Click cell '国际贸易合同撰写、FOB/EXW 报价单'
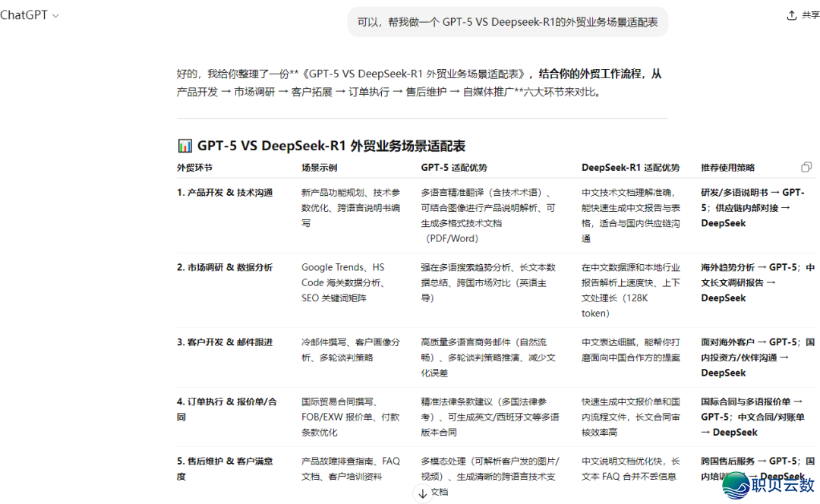Screen dimensions: 820x504 pyautogui.click(x=350, y=417)
